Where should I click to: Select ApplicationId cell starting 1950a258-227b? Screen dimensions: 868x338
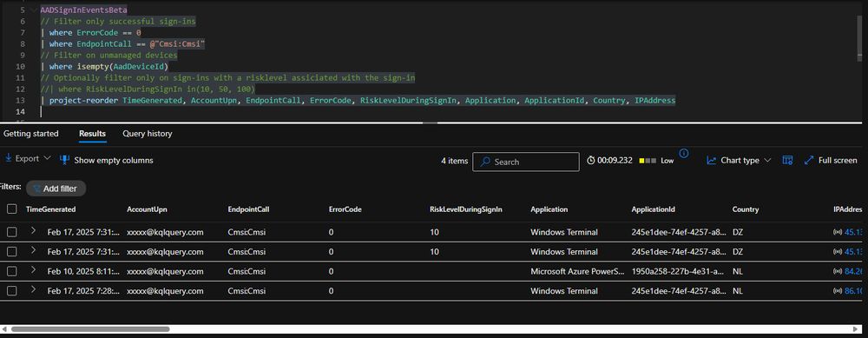tap(678, 271)
